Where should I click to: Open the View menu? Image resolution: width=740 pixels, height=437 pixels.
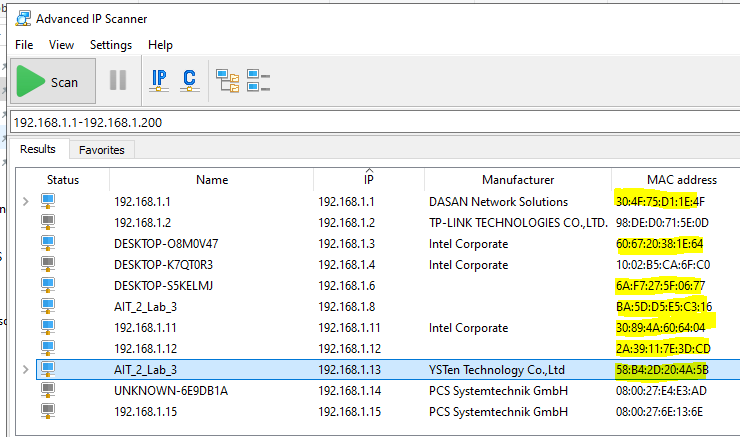61,45
